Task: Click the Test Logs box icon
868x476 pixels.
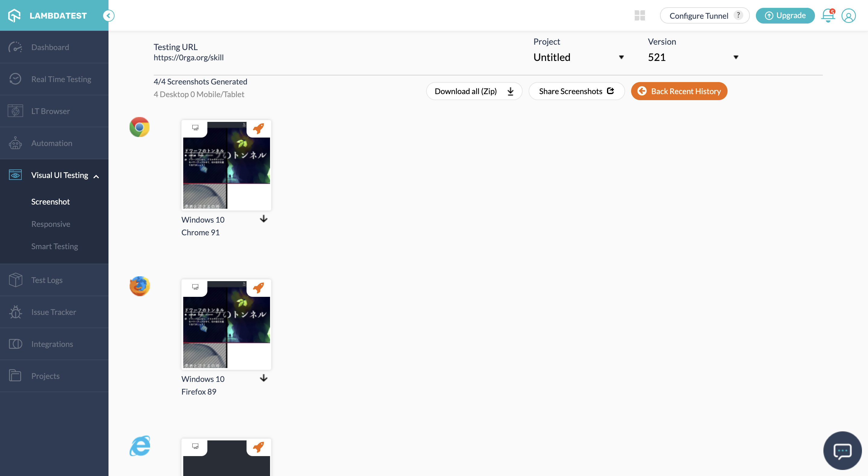Action: coord(15,280)
